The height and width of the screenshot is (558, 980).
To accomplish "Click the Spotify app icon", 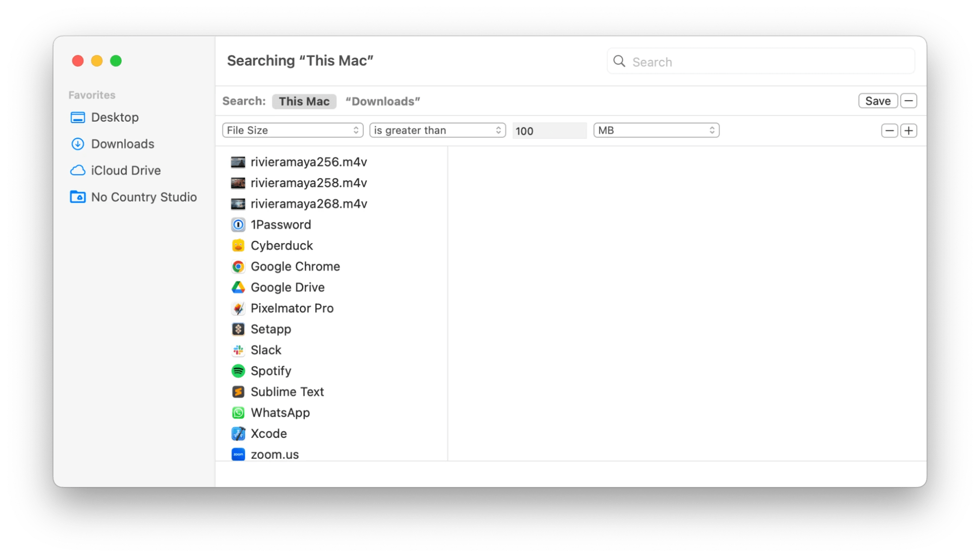I will [x=238, y=371].
